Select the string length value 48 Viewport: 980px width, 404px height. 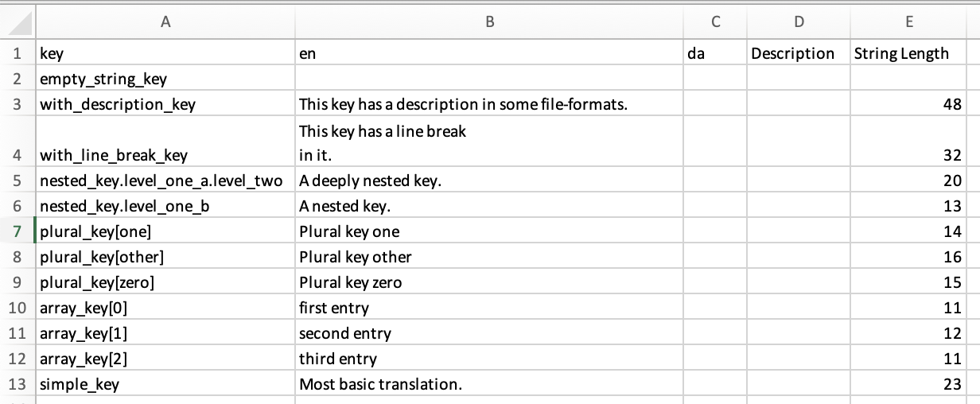[908, 104]
